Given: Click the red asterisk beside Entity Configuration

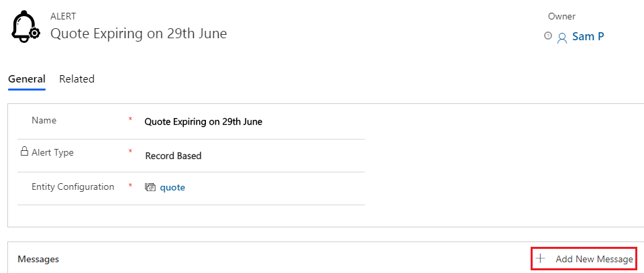Looking at the screenshot, I should tap(130, 186).
